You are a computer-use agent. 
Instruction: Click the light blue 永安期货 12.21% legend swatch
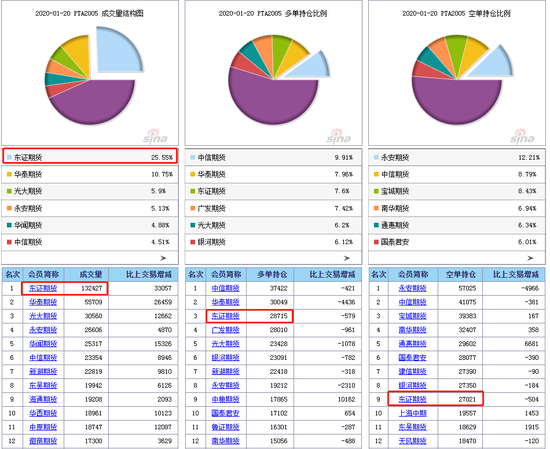pos(376,157)
